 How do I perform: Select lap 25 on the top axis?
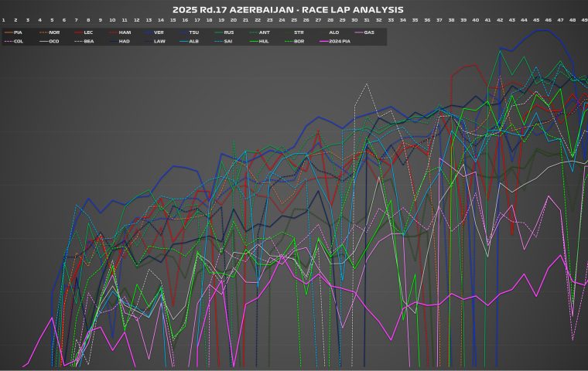click(294, 20)
